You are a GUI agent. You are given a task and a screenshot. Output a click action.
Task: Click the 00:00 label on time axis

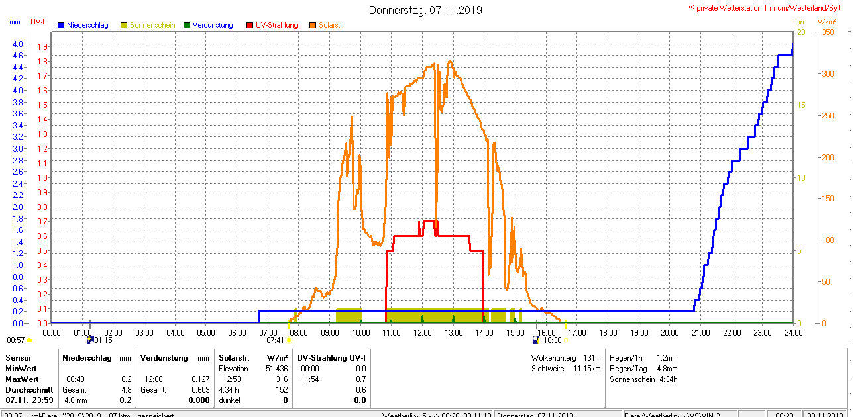(x=52, y=332)
